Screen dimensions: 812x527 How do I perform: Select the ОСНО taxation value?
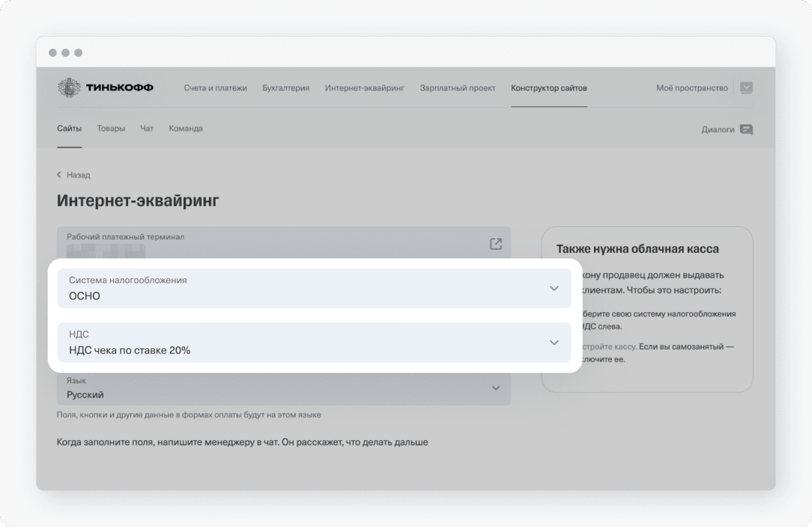coord(85,296)
